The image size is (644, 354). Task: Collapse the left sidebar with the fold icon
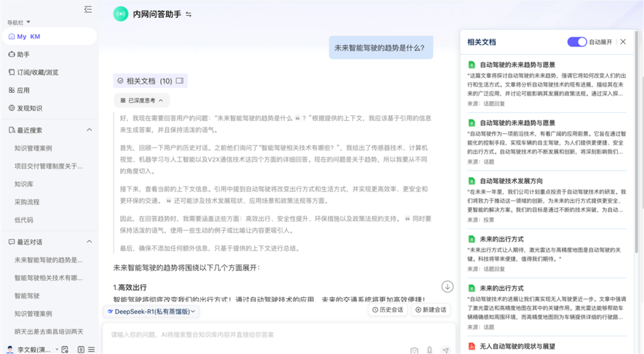[x=88, y=9]
